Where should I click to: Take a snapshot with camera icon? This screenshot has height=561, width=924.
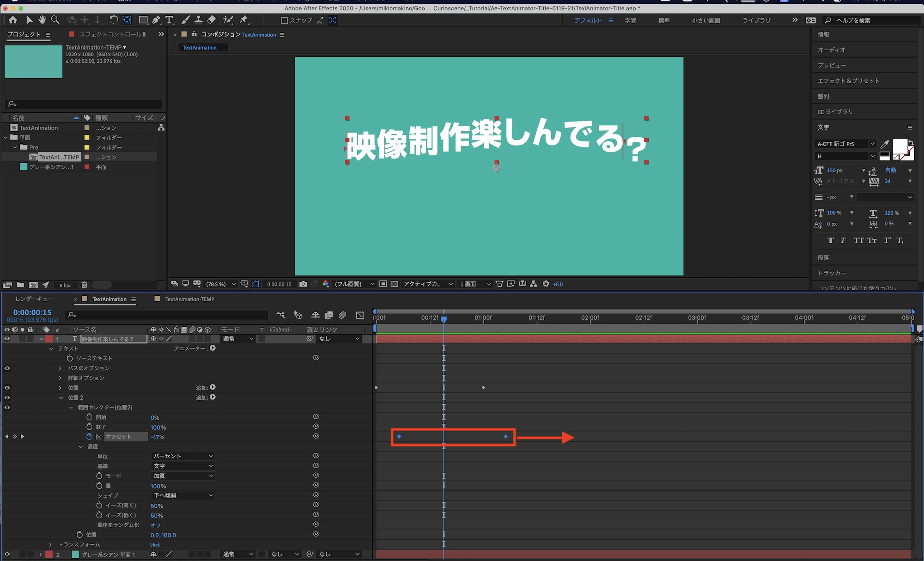303,284
